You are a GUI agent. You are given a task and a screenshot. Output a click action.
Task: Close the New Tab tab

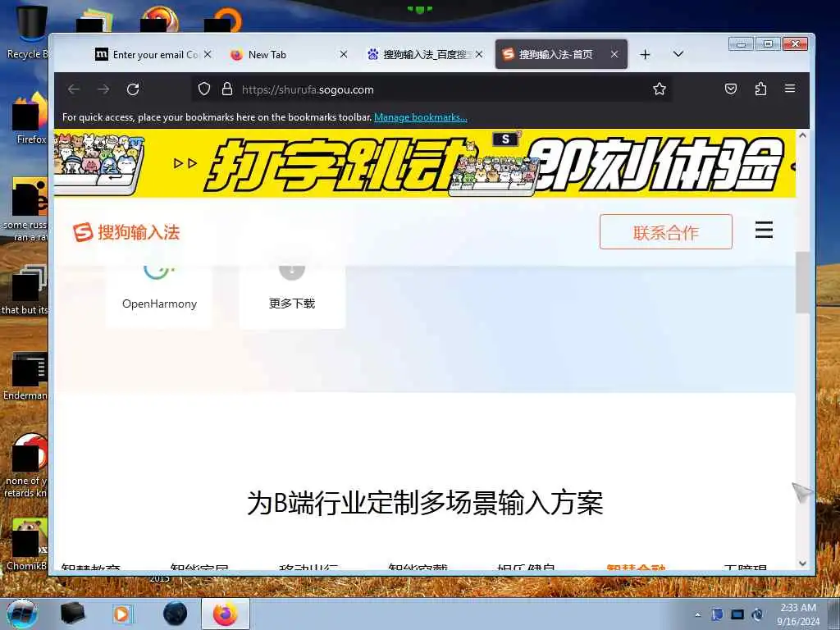pos(344,55)
